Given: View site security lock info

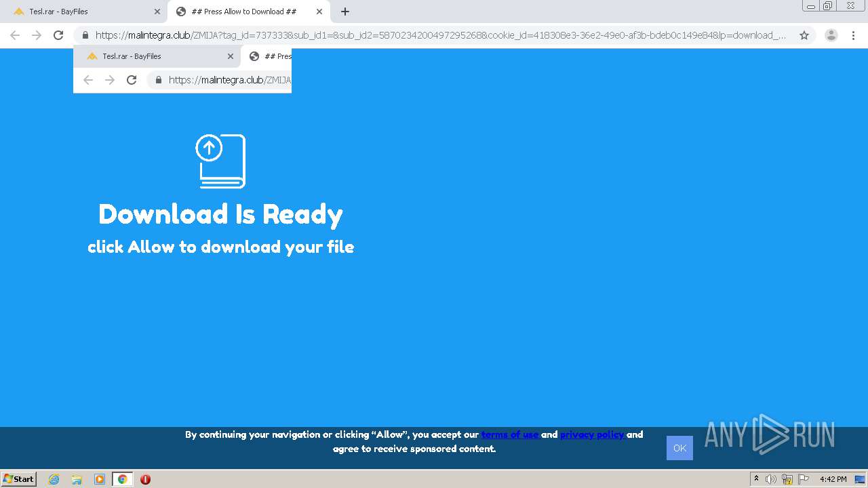Looking at the screenshot, I should [85, 35].
